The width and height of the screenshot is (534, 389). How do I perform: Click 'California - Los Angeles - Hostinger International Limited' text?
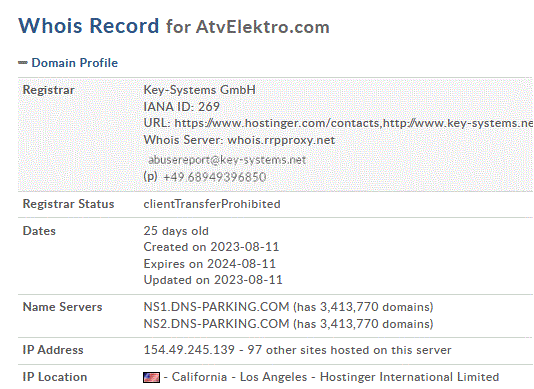coord(335,377)
